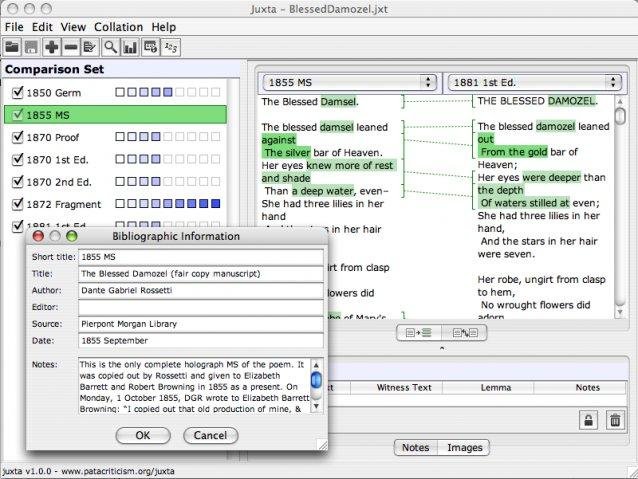Open the Help menu
This screenshot has width=638, height=479.
click(164, 27)
